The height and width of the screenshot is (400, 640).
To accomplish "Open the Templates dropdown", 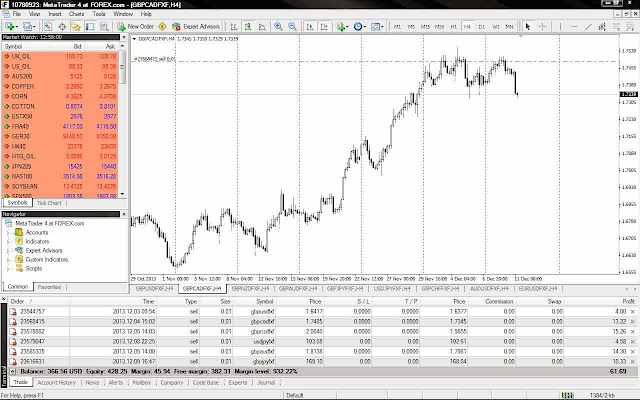I will coord(377,27).
